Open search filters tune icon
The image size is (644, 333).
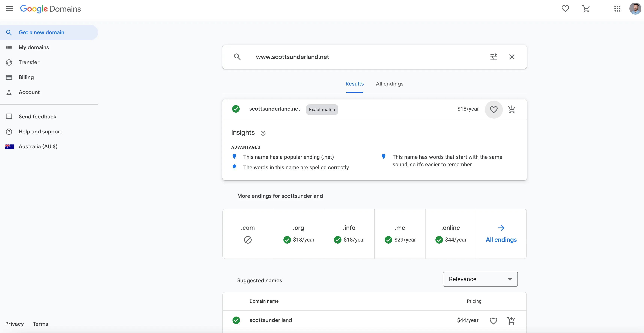tap(494, 57)
